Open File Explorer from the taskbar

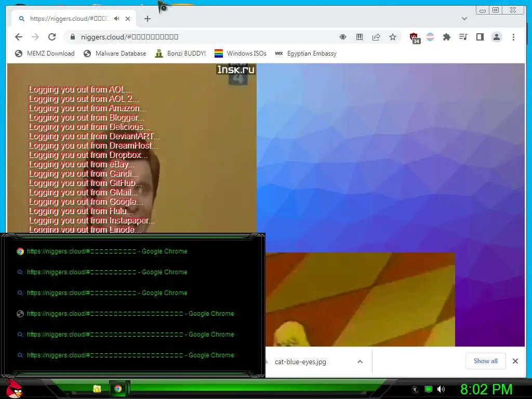[x=97, y=389]
